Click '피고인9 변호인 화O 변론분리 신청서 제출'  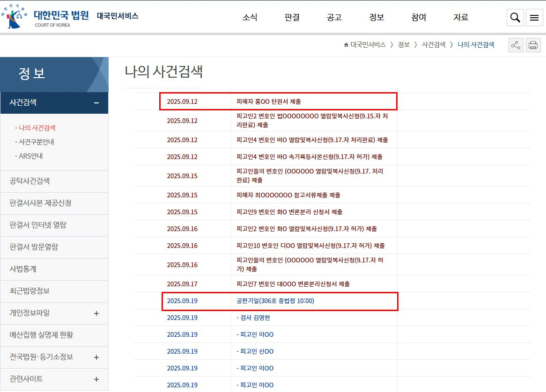click(x=289, y=212)
